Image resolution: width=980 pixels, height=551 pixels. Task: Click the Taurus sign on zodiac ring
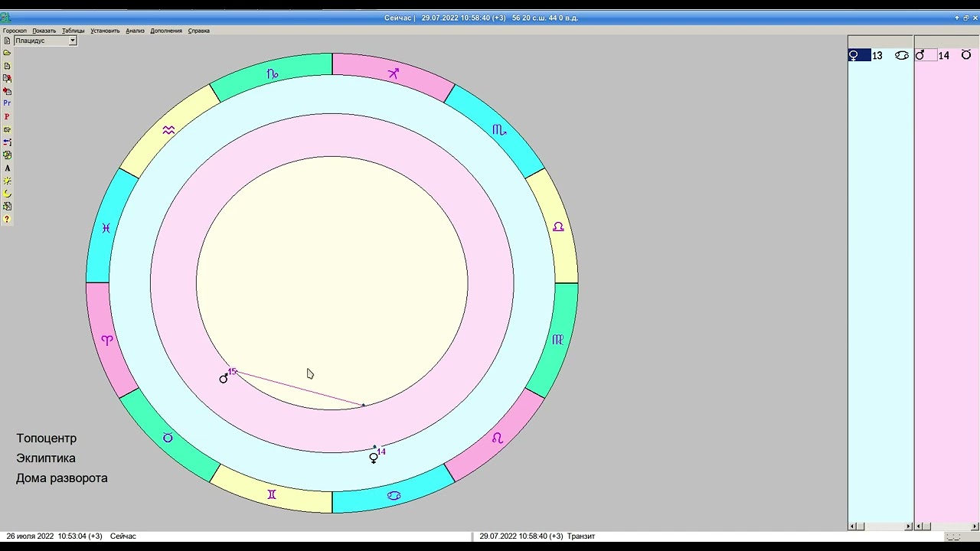click(168, 438)
